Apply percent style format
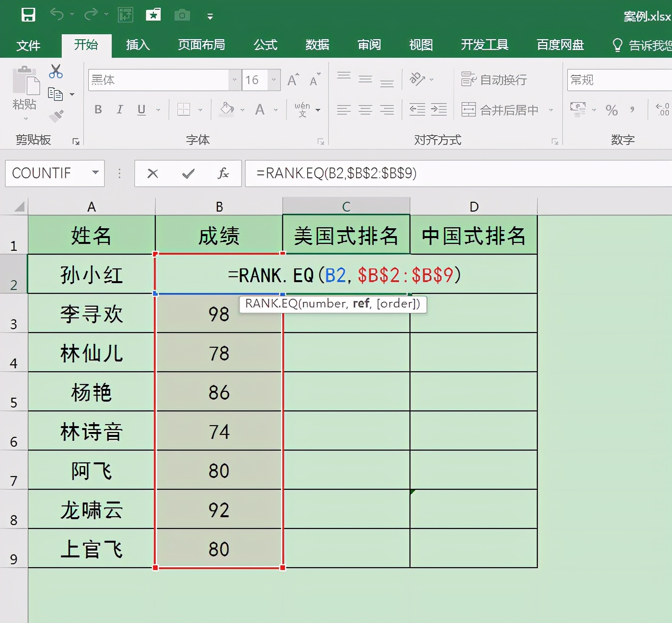Image resolution: width=672 pixels, height=623 pixels. click(612, 110)
